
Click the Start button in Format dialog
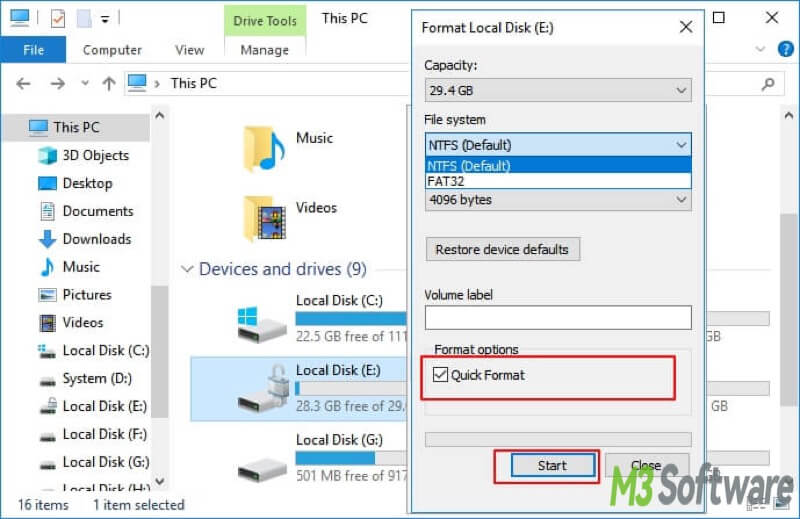coord(553,465)
